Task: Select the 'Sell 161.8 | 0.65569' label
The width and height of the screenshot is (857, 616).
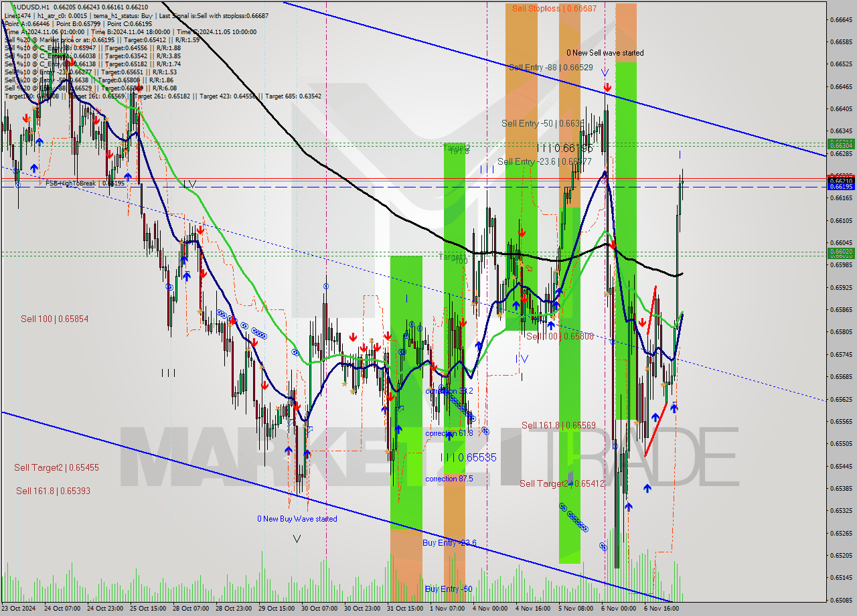Action: pyautogui.click(x=558, y=425)
